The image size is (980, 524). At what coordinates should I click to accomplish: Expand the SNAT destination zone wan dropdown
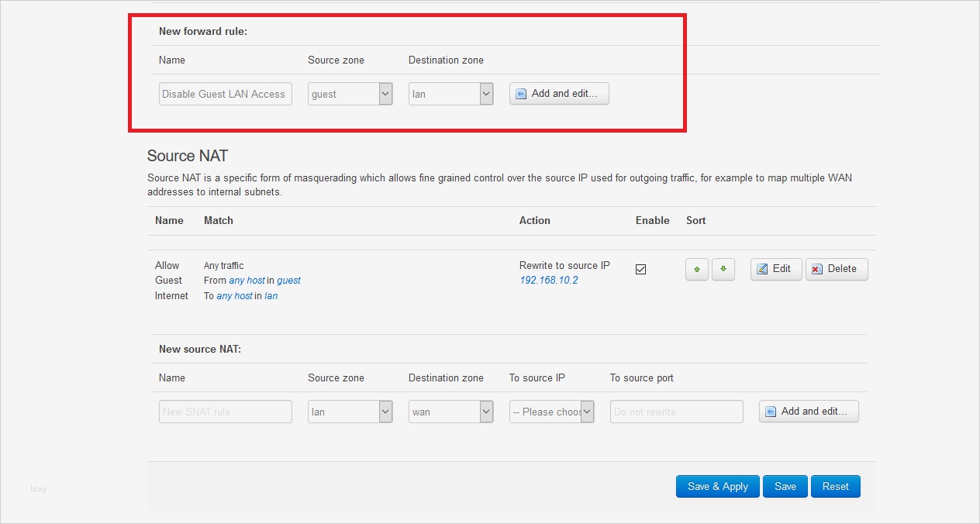pyautogui.click(x=450, y=412)
